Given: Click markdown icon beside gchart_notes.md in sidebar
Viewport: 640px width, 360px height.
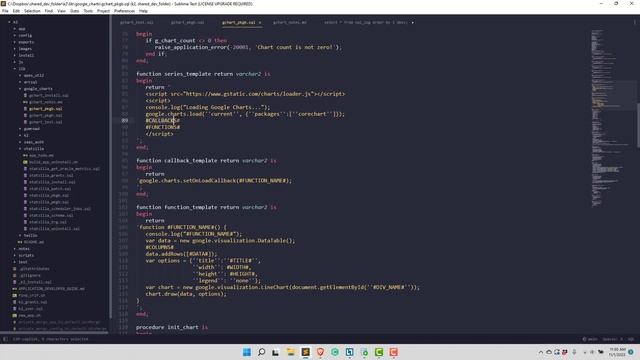Looking at the screenshot, I should pos(25,102).
